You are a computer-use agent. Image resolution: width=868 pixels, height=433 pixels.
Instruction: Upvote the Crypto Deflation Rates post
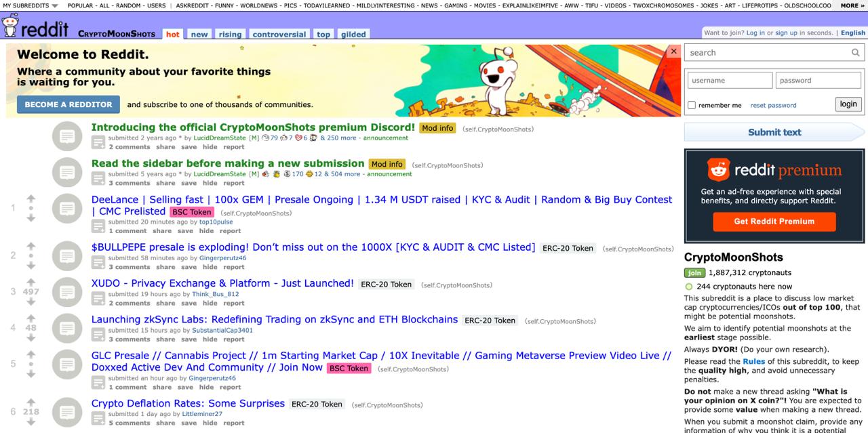pos(31,403)
